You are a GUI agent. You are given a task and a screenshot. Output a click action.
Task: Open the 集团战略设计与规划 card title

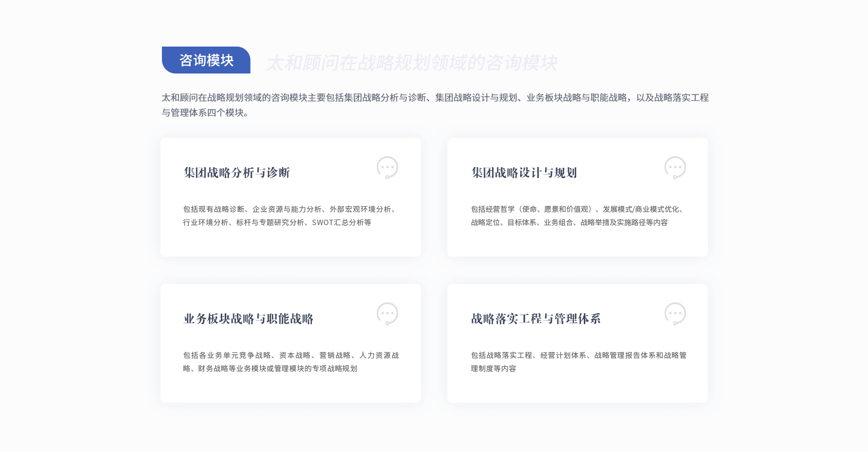pos(524,173)
